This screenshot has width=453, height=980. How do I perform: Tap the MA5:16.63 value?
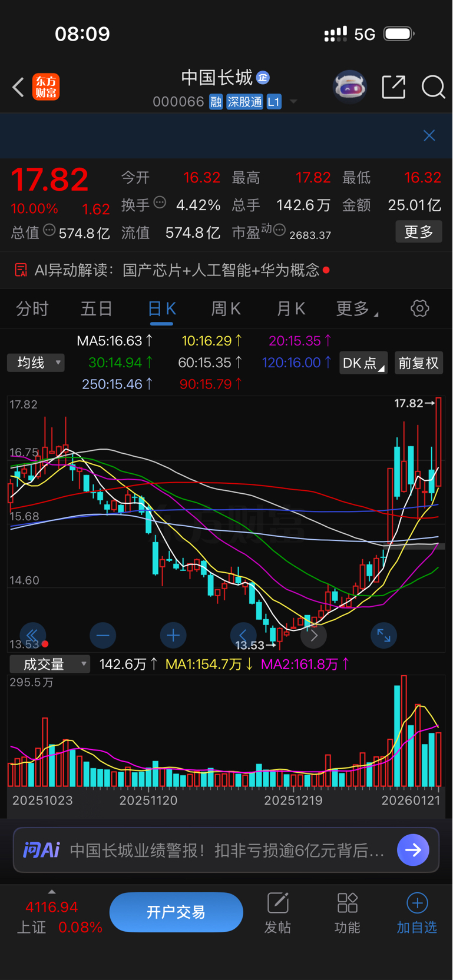pyautogui.click(x=115, y=341)
